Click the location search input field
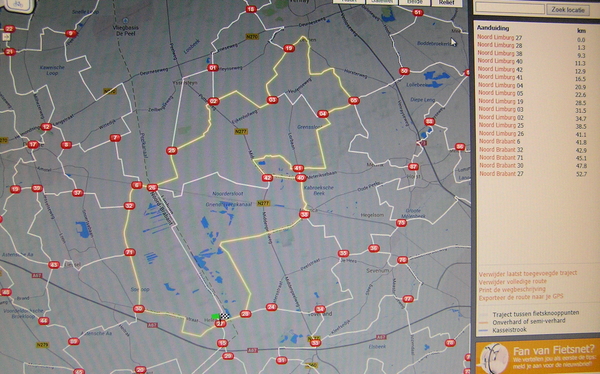Screen dimensions: 600x374 509,9
